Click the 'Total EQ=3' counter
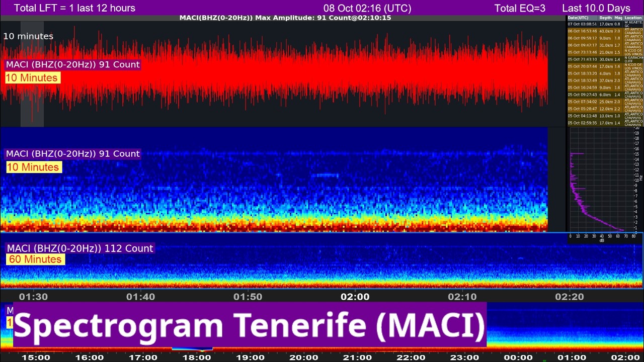The height and width of the screenshot is (362, 644). [x=520, y=8]
